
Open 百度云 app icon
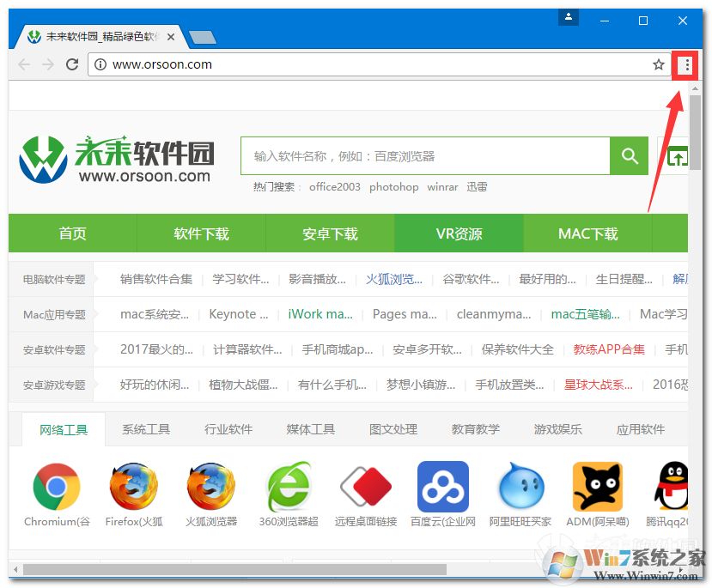(443, 487)
